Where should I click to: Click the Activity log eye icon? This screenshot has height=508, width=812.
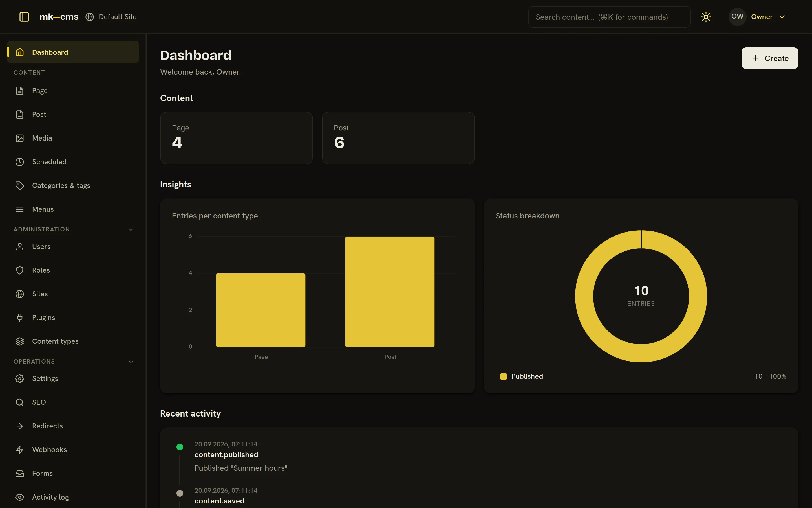tap(20, 497)
